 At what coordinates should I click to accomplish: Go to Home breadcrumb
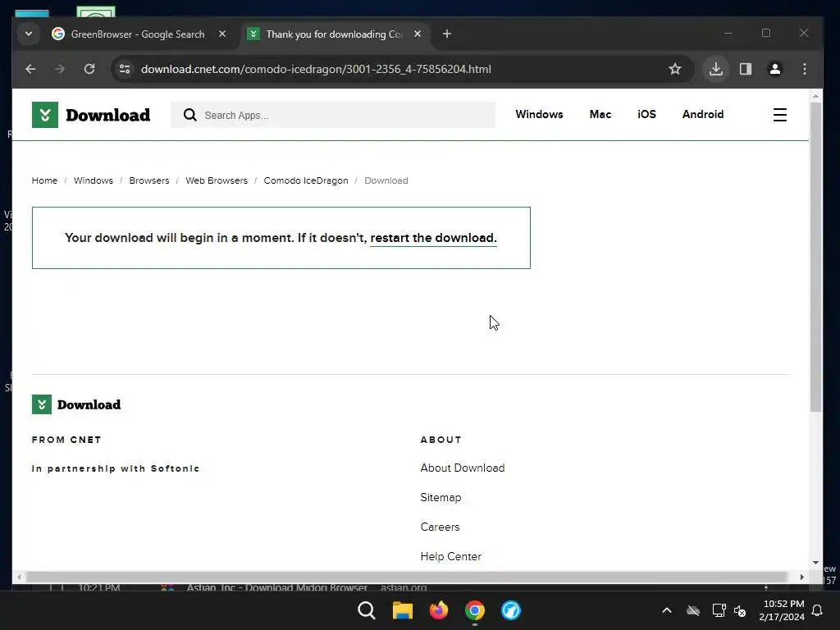pyautogui.click(x=44, y=180)
